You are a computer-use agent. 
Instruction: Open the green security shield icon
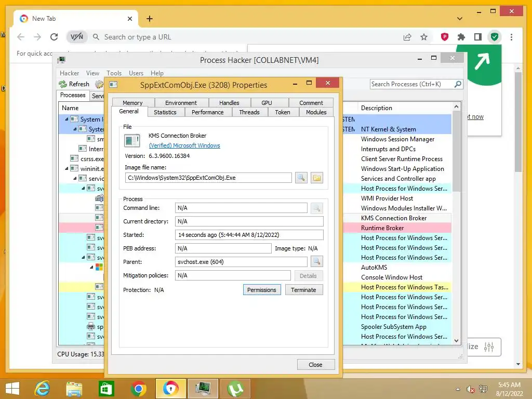pos(495,37)
